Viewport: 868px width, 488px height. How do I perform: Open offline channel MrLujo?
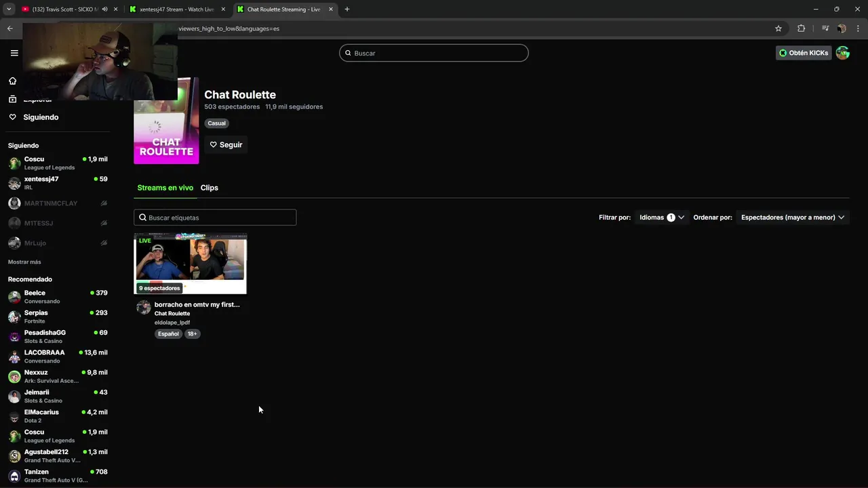pyautogui.click(x=58, y=243)
